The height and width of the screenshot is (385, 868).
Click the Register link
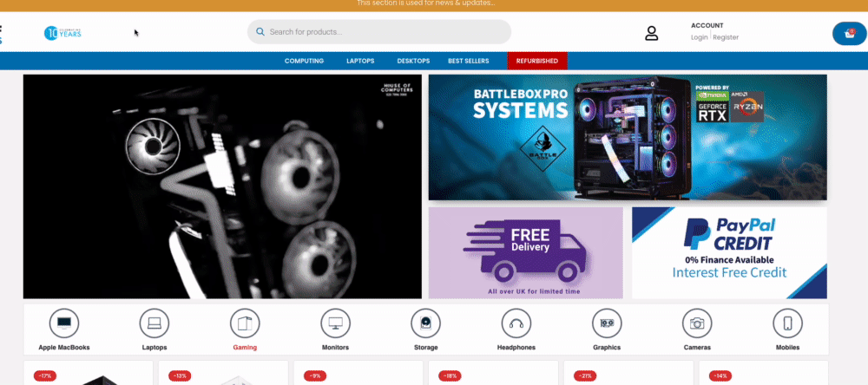click(726, 37)
